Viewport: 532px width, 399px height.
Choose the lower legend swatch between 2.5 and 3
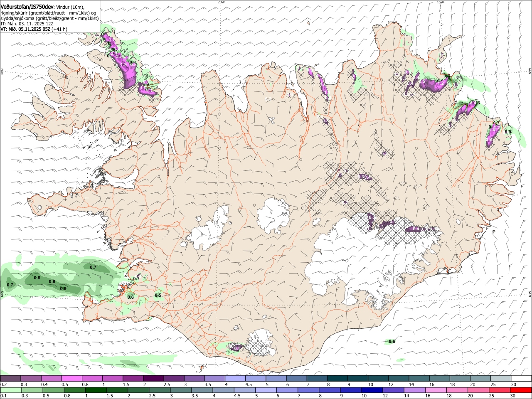coord(160,390)
